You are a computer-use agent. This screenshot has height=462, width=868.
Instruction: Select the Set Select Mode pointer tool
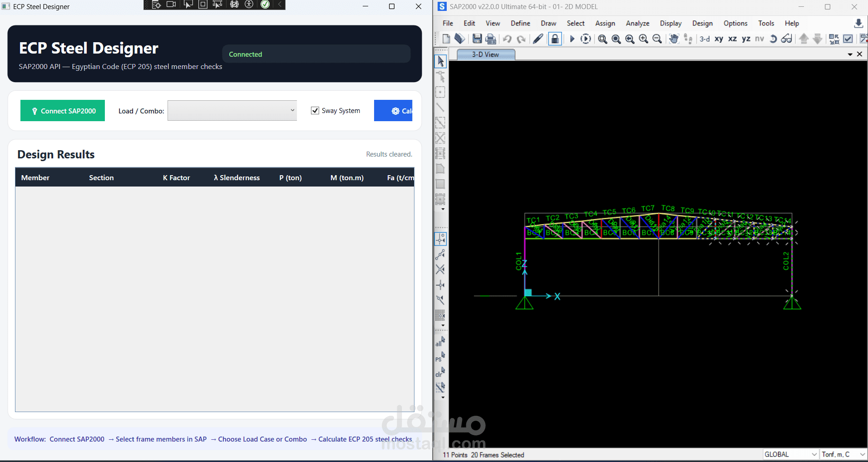click(440, 61)
